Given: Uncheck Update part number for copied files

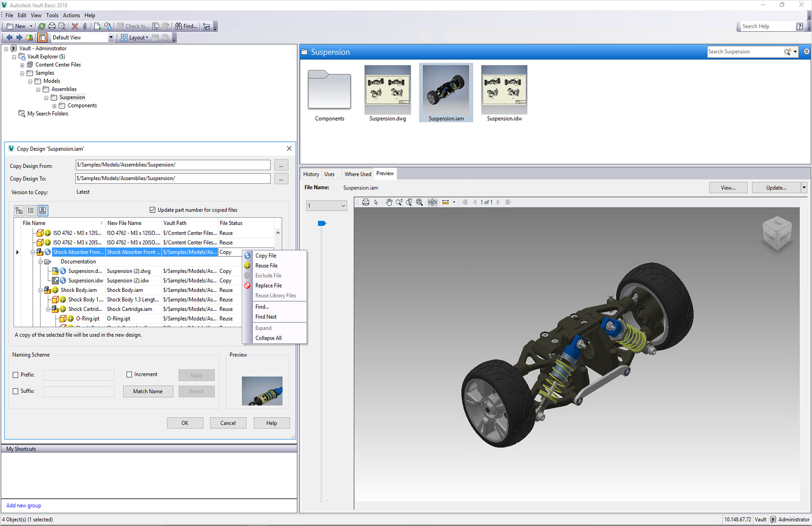Looking at the screenshot, I should tap(152, 210).
